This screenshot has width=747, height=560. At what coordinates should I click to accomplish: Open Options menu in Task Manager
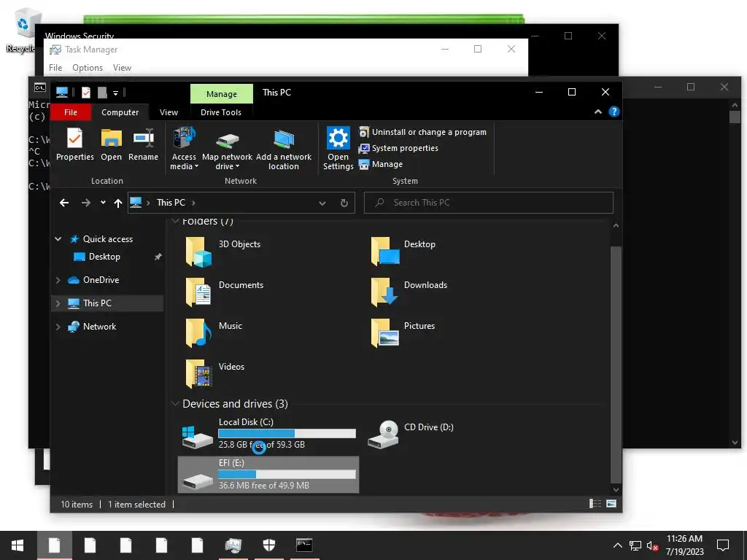(88, 68)
